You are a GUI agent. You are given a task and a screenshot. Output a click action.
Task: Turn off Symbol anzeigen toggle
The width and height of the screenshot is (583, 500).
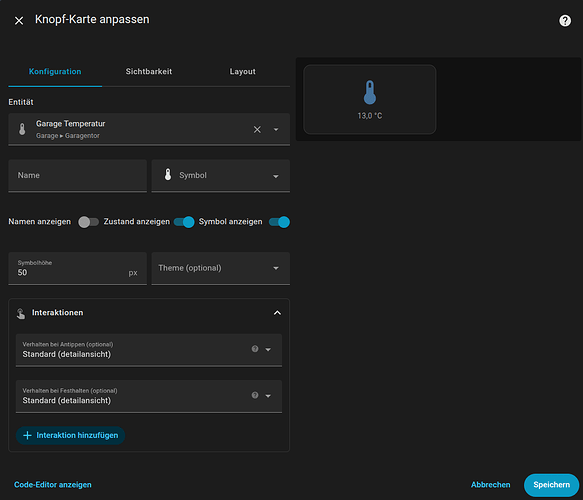[x=279, y=222]
